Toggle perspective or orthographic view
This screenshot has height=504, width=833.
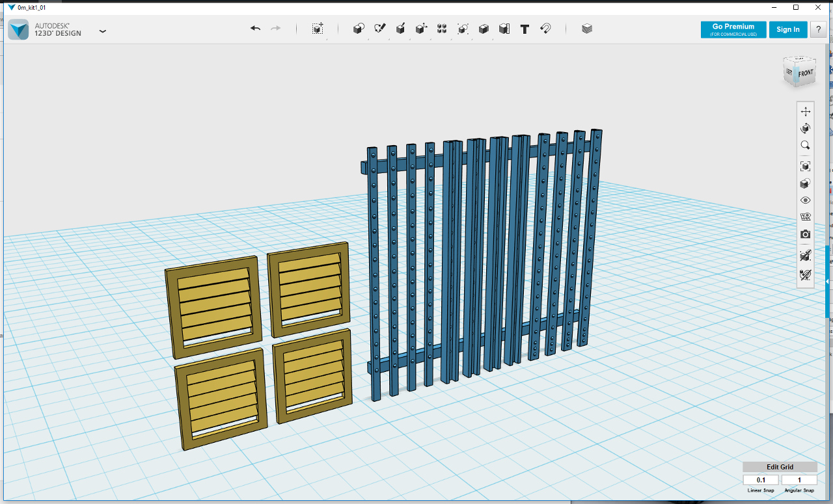click(806, 184)
